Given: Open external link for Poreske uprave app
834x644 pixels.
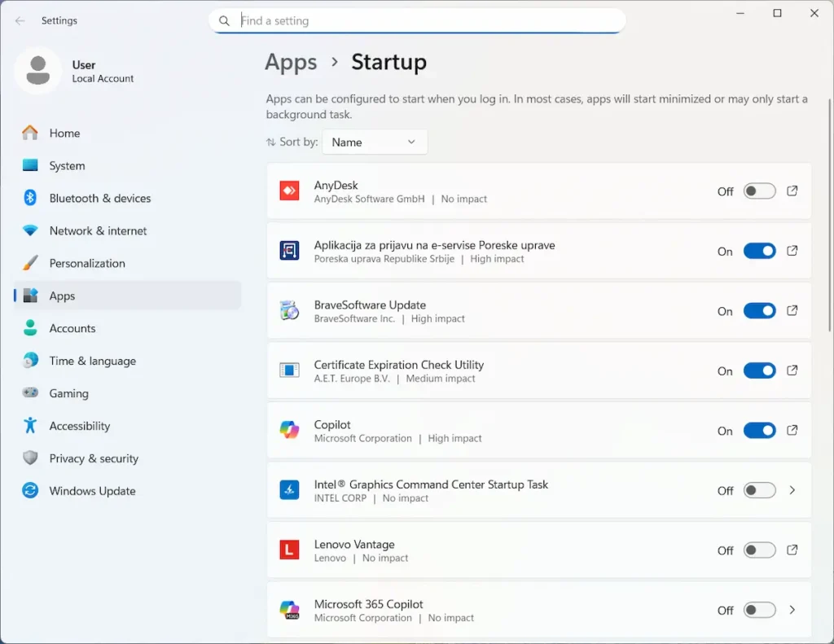Looking at the screenshot, I should (x=792, y=251).
